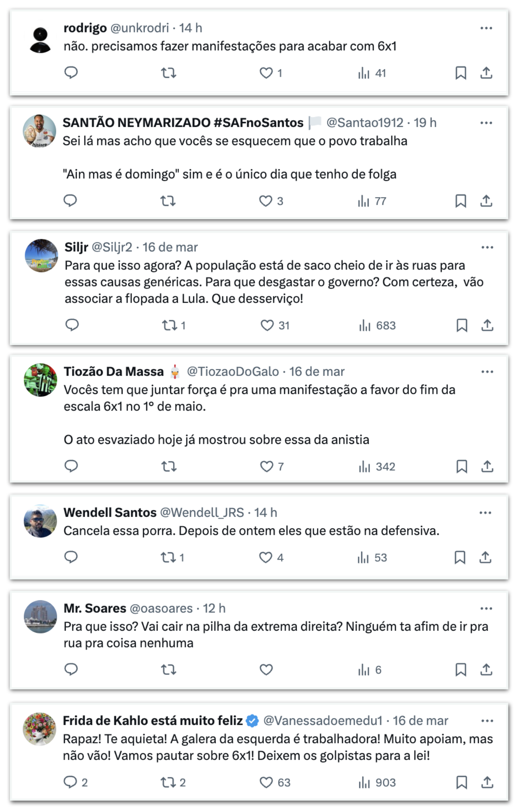Click the 16 de mar timestamp on Siljr's tweet
Viewport: 518px width, 812px height.
coord(170,247)
